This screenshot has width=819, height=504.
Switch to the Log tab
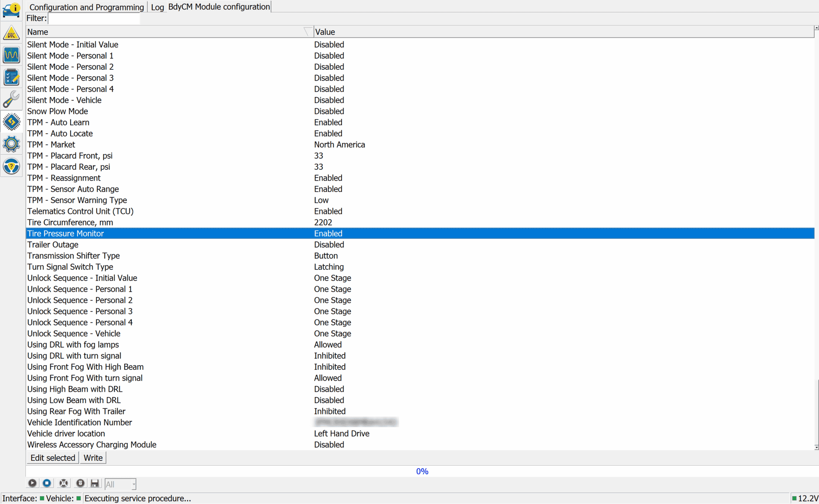157,7
